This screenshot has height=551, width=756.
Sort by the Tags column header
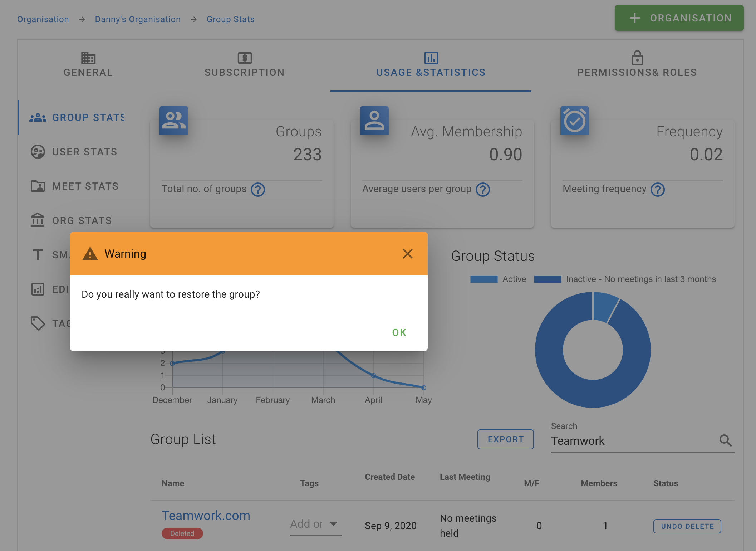point(309,483)
